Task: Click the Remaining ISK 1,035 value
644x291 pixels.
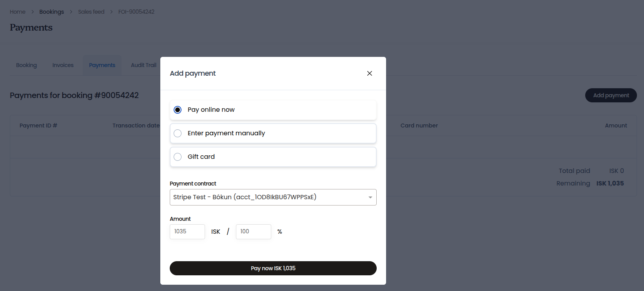Action: pos(610,184)
